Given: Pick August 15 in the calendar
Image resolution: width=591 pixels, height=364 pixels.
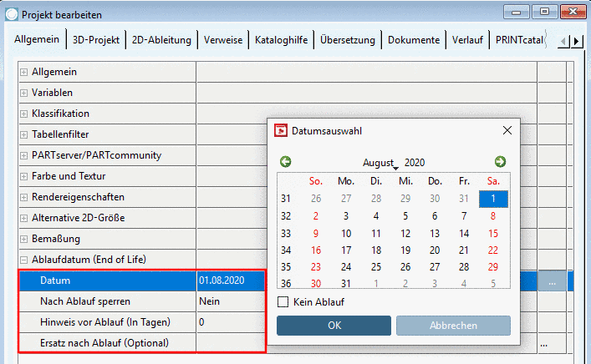Looking at the screenshot, I should pos(493,234).
